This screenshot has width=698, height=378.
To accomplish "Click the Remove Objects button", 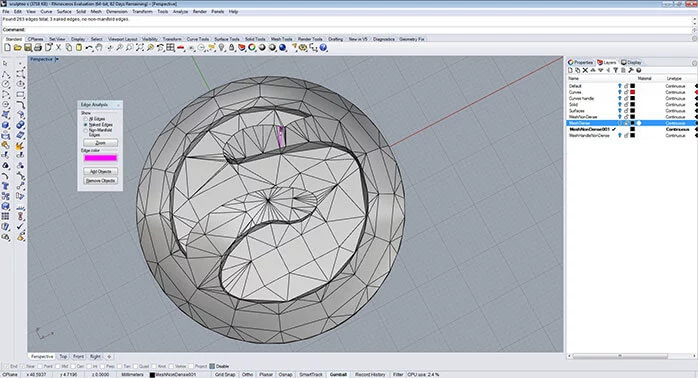I will point(101,181).
